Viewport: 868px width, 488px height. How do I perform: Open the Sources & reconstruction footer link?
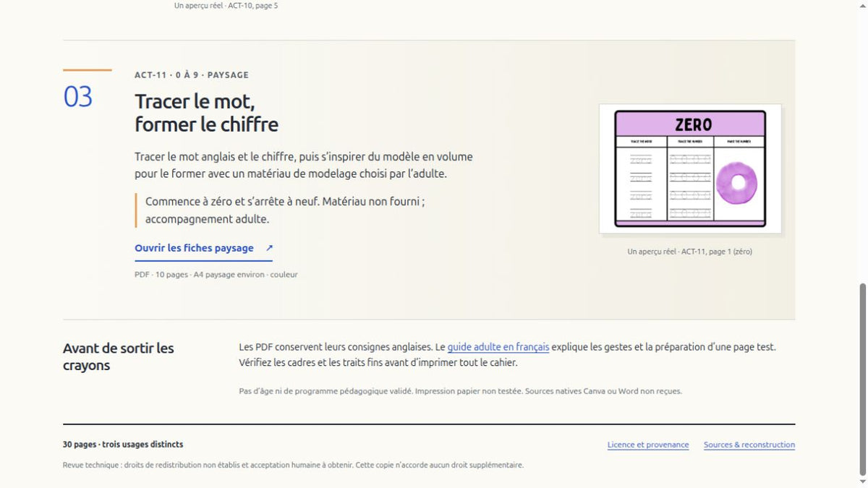point(749,445)
